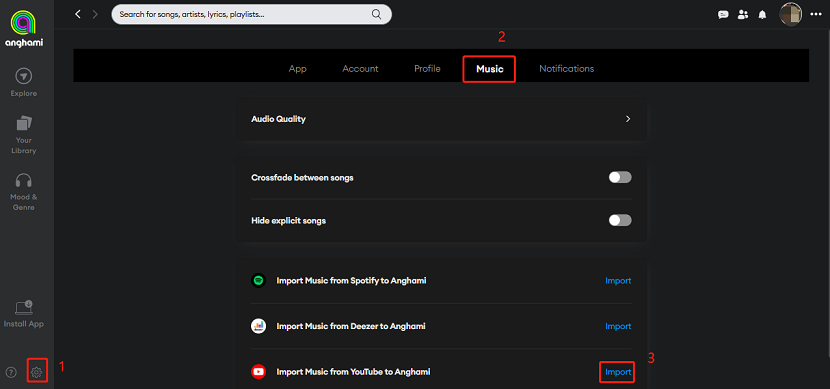Screen dimensions: 830x389
Task: Click 'Audio Quality' label
Action: [278, 119]
